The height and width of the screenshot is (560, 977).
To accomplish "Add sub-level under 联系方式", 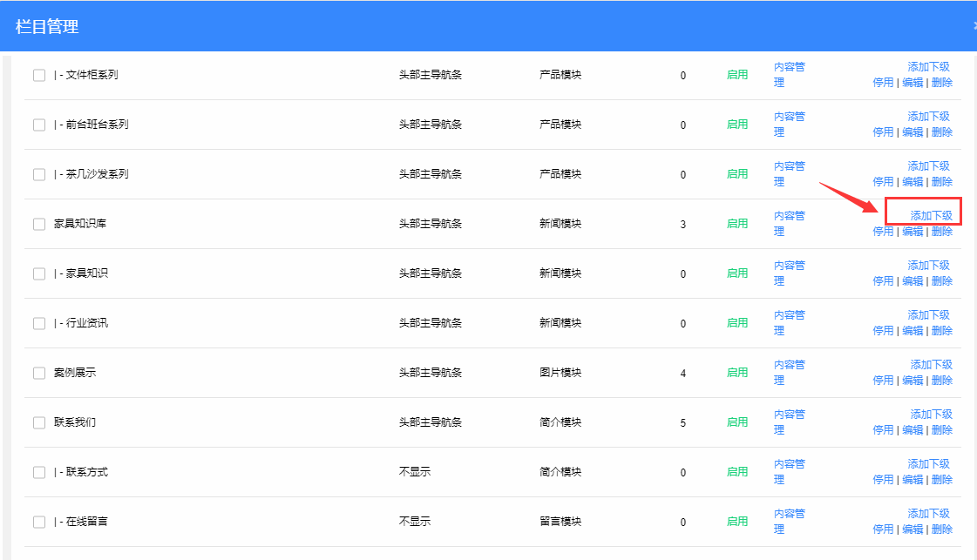I will click(928, 464).
